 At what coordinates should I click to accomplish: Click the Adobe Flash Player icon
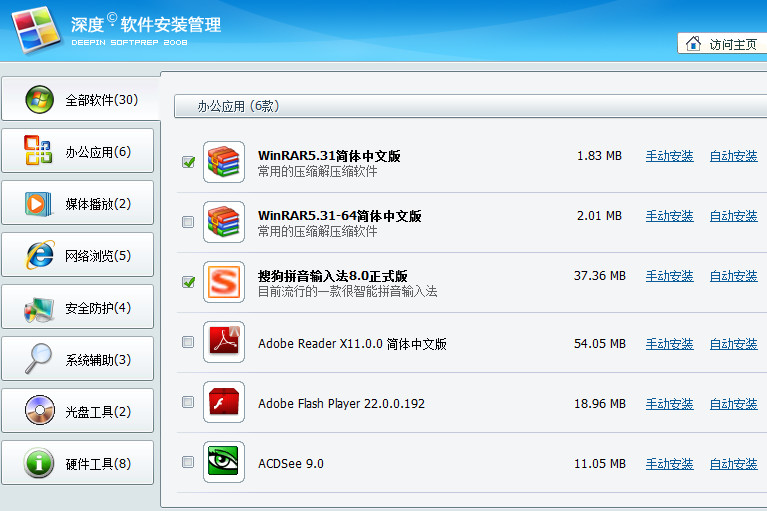pyautogui.click(x=224, y=402)
